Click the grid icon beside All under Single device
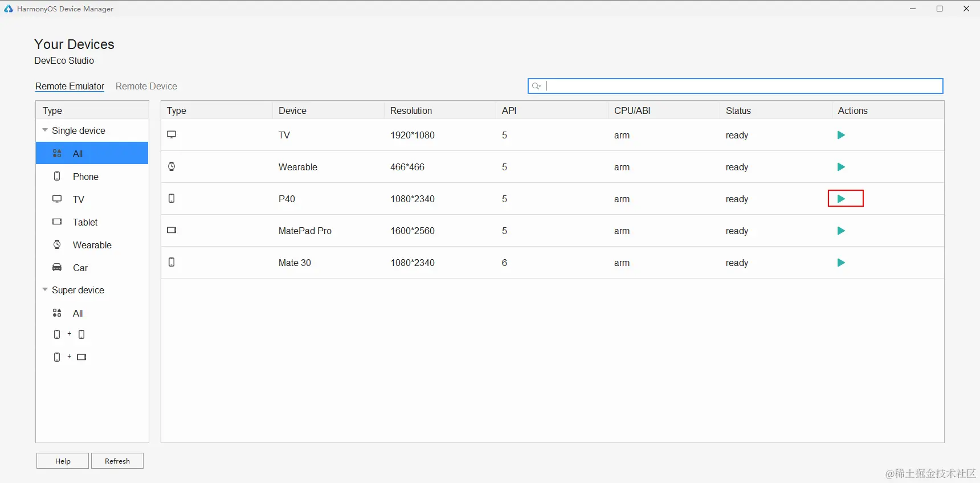Viewport: 980px width, 483px height. [x=57, y=153]
